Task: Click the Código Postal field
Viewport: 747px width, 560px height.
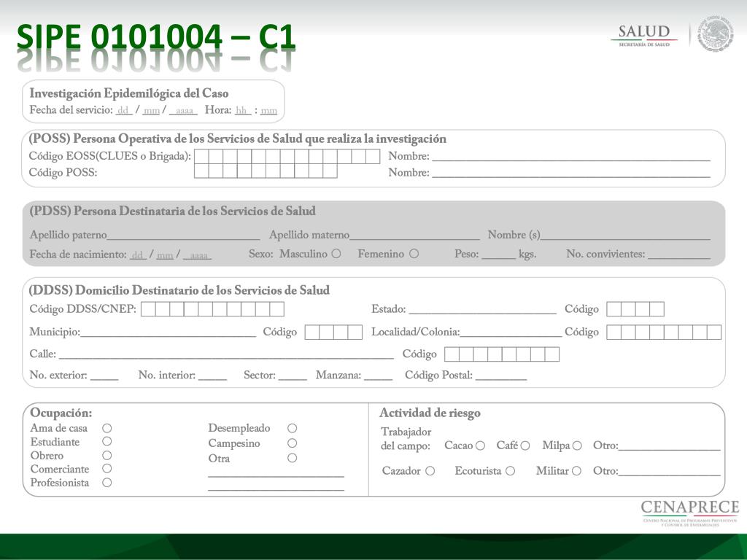Action: click(x=501, y=376)
